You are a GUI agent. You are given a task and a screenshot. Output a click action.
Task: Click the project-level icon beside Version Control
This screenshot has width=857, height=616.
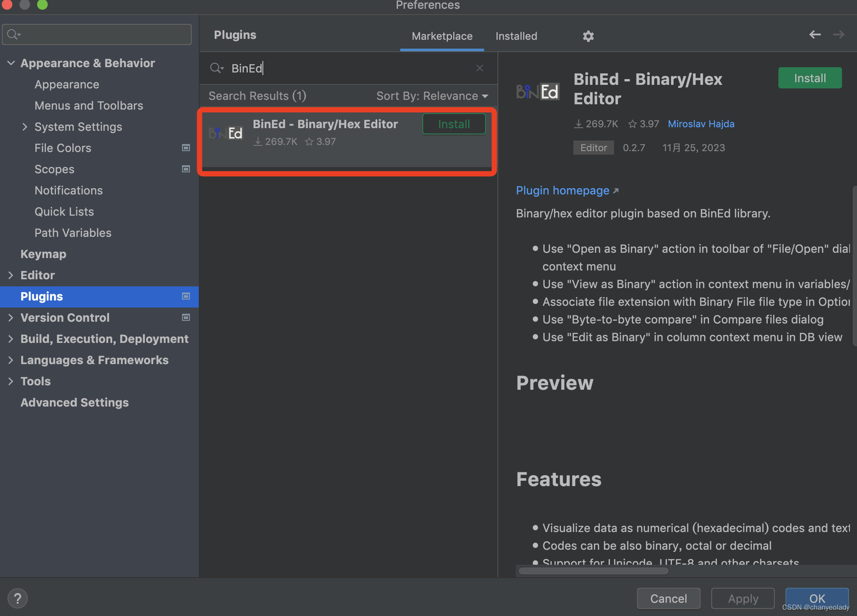pyautogui.click(x=186, y=318)
